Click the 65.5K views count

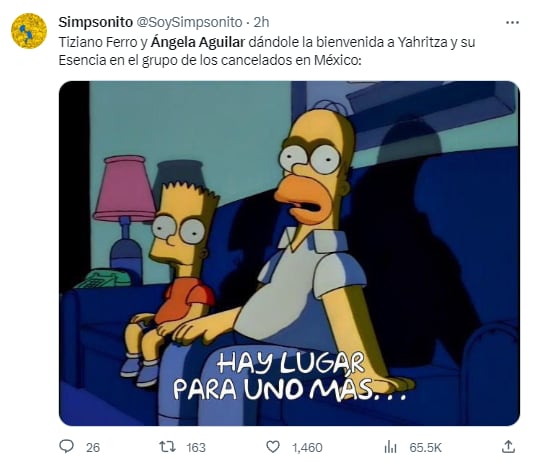pos(425,447)
